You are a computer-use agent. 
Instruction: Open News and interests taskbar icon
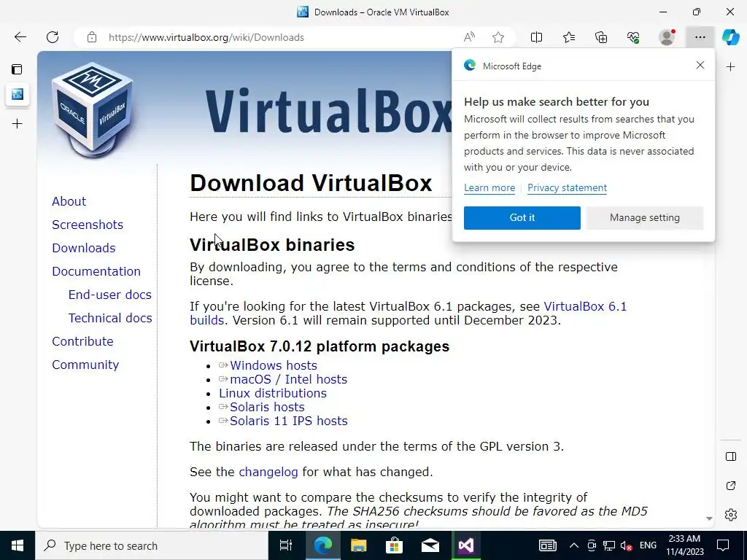coord(548,545)
